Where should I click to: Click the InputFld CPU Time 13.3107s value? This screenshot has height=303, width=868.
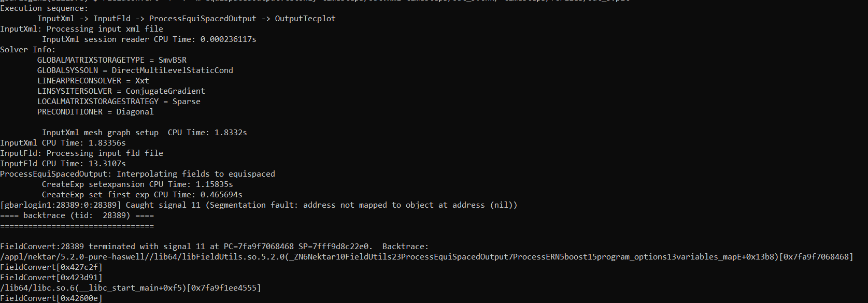107,164
